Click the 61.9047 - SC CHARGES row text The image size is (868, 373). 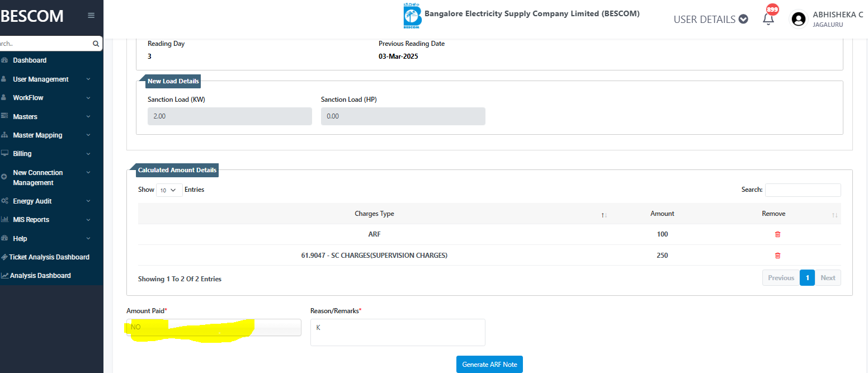click(374, 256)
